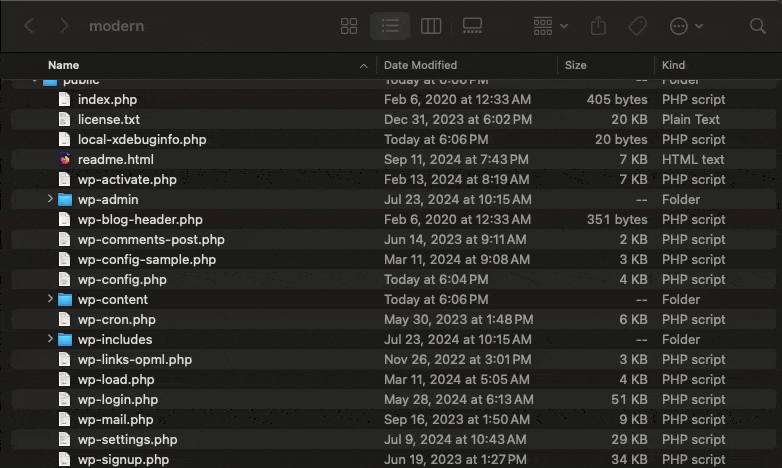Open the More actions ellipsis menu
Image resolution: width=782 pixels, height=468 pixels.
pyautogui.click(x=686, y=26)
